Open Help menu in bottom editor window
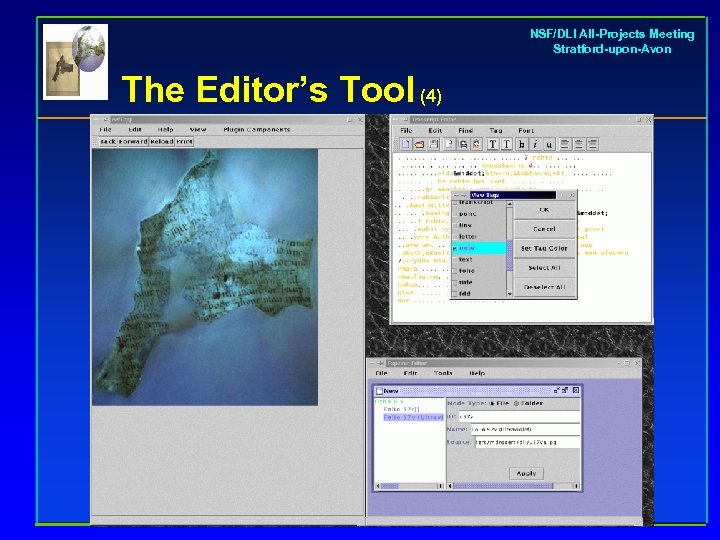Viewport: 720px width, 540px height. 477,373
